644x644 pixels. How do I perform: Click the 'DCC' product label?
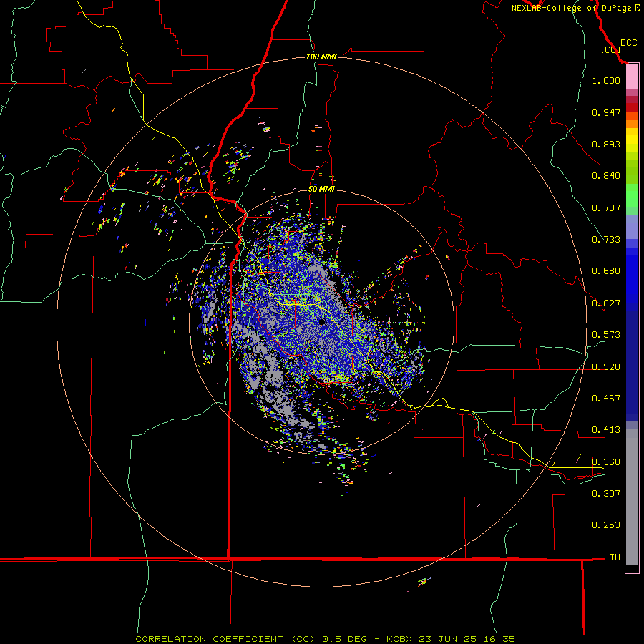coord(628,43)
